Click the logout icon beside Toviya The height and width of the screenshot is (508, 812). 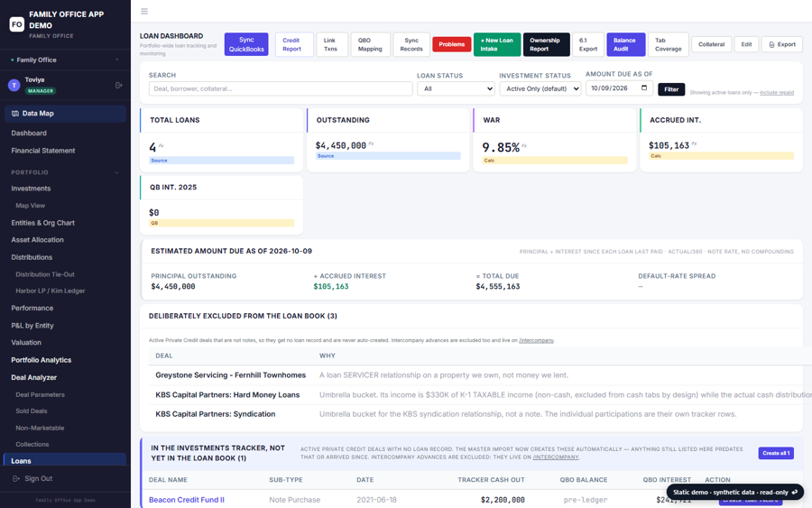click(118, 85)
